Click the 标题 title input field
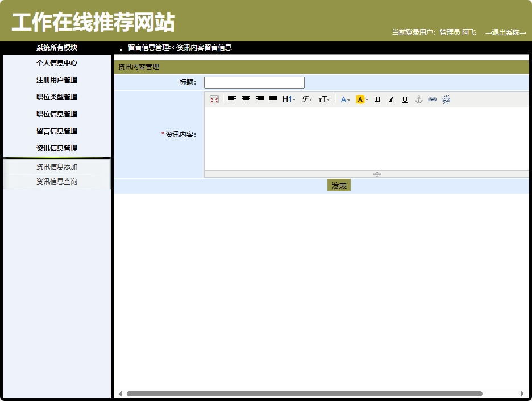532x401 pixels. [x=253, y=82]
